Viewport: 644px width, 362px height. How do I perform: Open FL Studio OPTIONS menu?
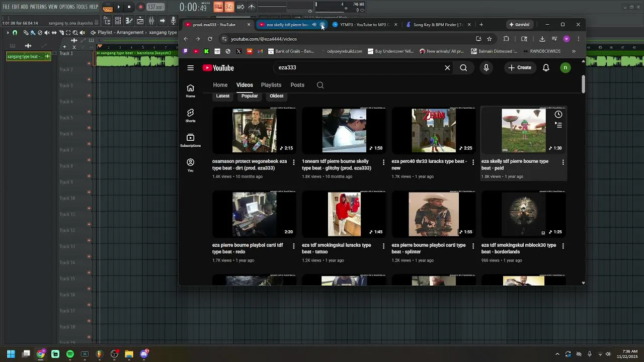[x=67, y=7]
